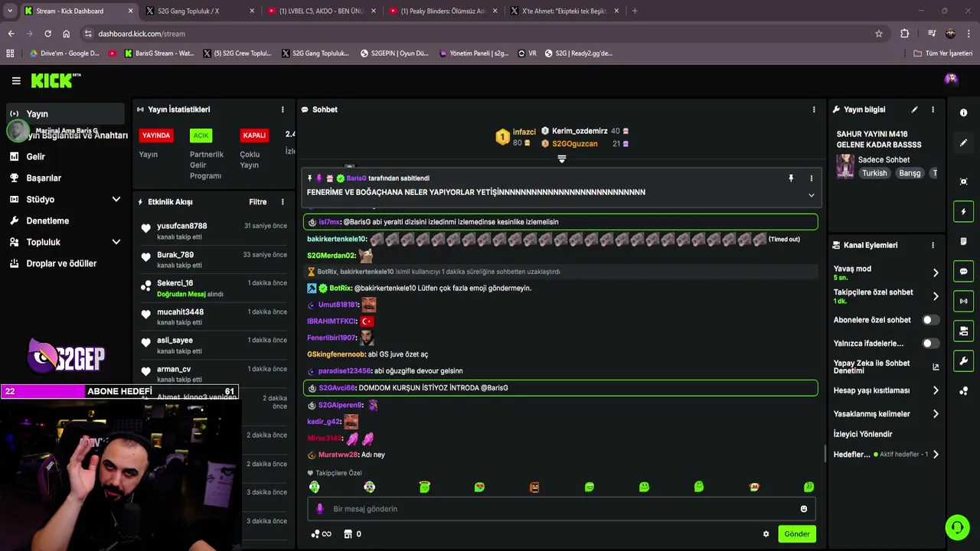Open Yavaş mod settings arrow
Image resolution: width=980 pixels, height=551 pixels.
pyautogui.click(x=936, y=273)
